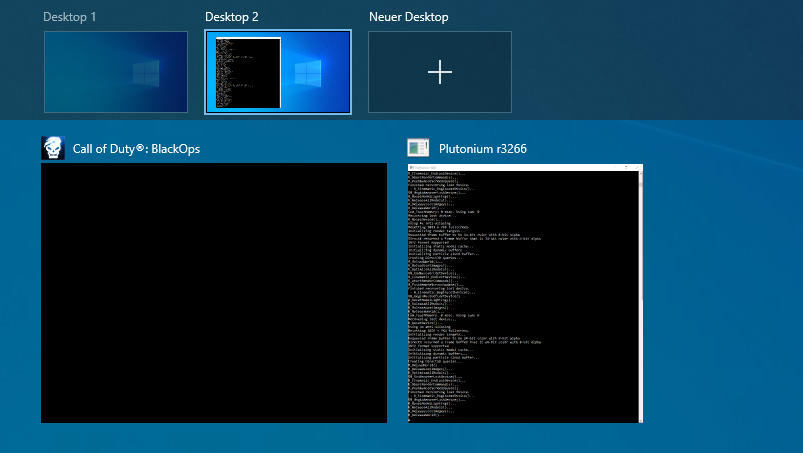Select the highlighted Desktop 2 thumbnail border

tap(278, 32)
